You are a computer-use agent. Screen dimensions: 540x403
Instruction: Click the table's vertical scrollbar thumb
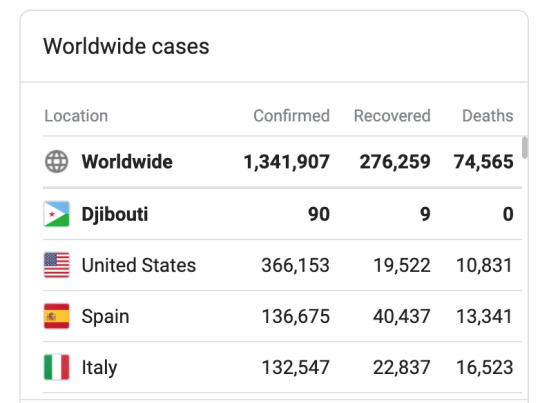pyautogui.click(x=525, y=147)
